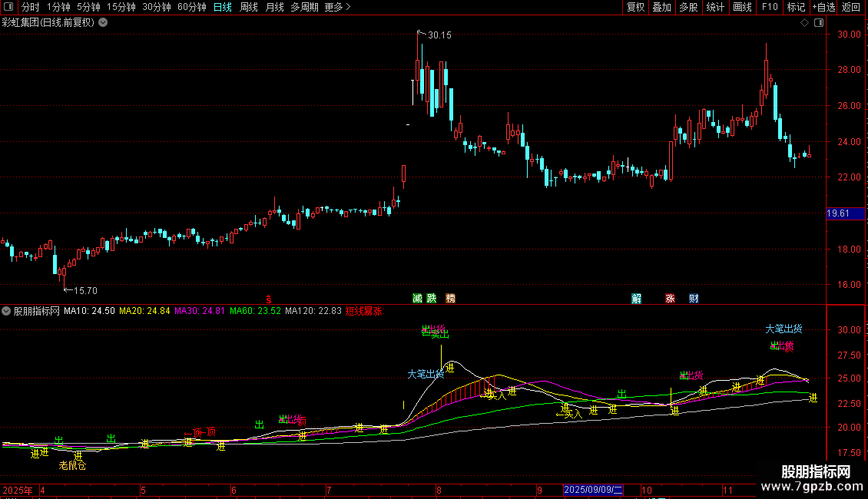This screenshot has height=499, width=868.
Task: Click the green 减 event marker
Action: pyautogui.click(x=417, y=298)
